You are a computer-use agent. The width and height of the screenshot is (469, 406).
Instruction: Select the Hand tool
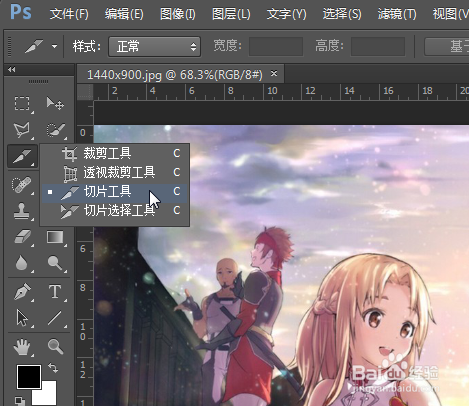[x=22, y=347]
